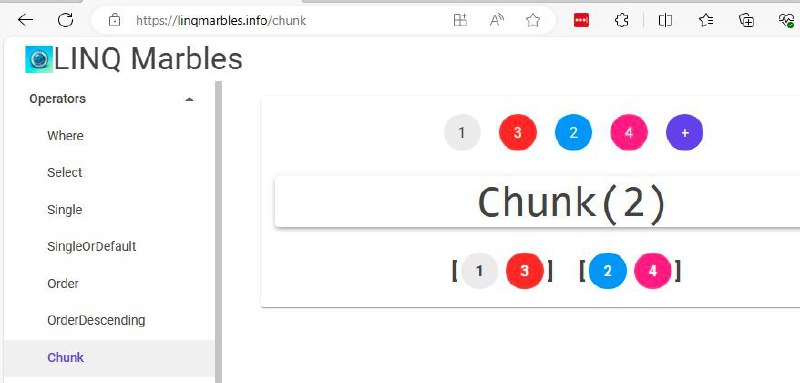This screenshot has width=800, height=383.
Task: Open the SingleOrDefault operator page
Action: click(92, 247)
